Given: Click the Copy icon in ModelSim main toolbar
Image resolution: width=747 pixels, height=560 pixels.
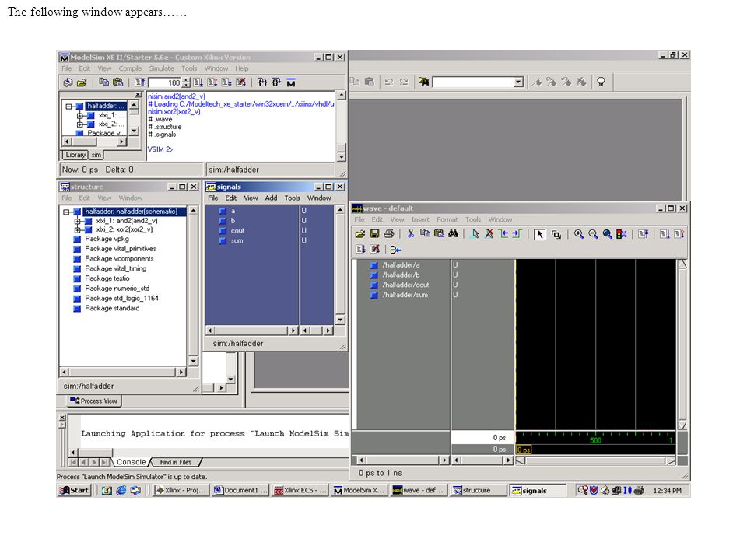Looking at the screenshot, I should point(103,82).
